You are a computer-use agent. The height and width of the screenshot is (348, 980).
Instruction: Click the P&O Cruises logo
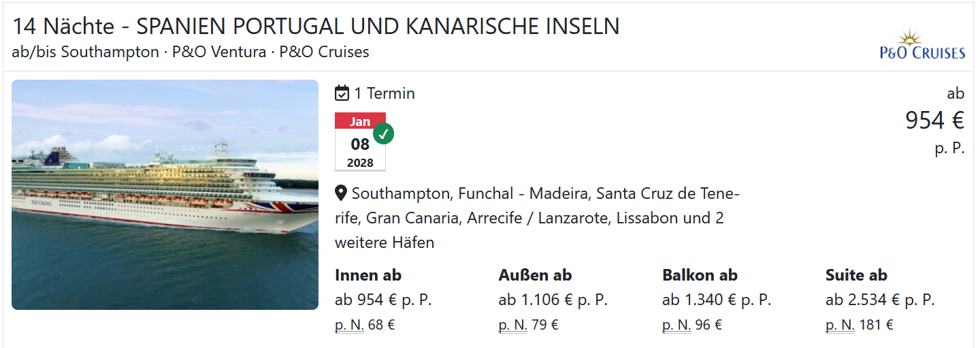coord(922,44)
